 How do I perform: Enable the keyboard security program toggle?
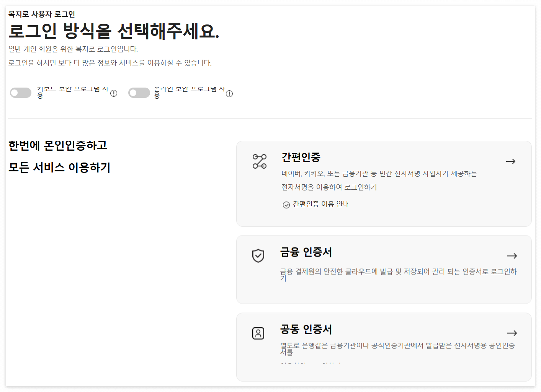(21, 93)
